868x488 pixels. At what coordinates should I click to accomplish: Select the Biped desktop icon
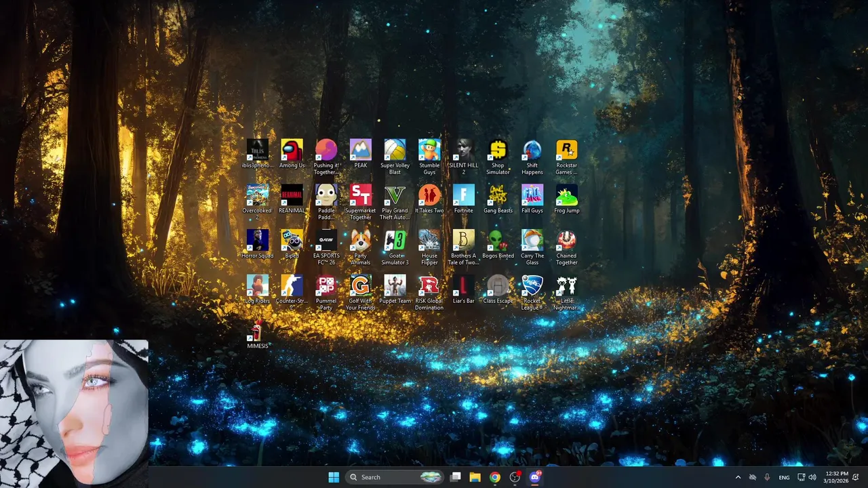coord(292,244)
